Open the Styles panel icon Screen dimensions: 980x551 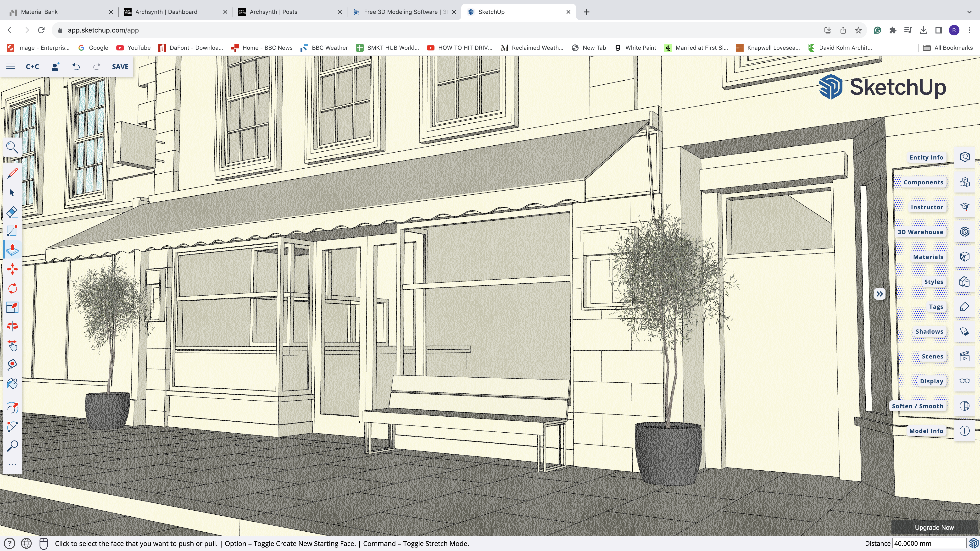coord(964,282)
